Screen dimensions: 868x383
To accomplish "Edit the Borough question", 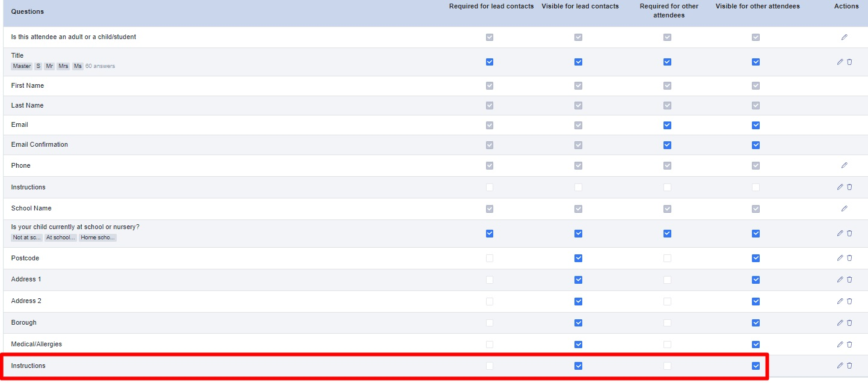I will [840, 323].
